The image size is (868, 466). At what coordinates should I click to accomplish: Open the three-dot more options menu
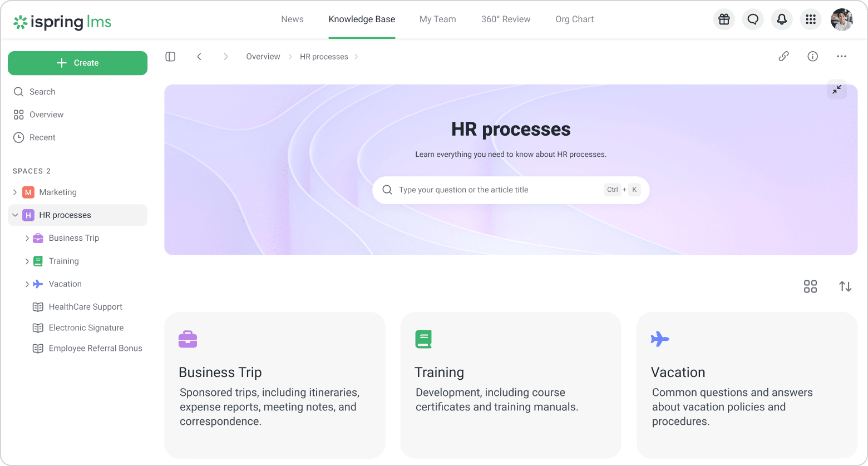pyautogui.click(x=841, y=56)
